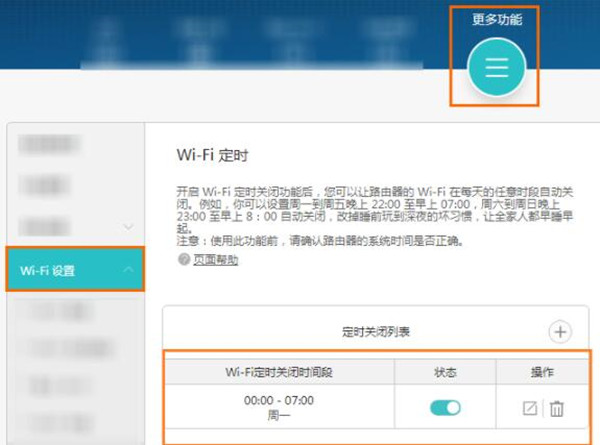Click the 定时关闭列表 title
This screenshot has width=600, height=445.
point(376,332)
